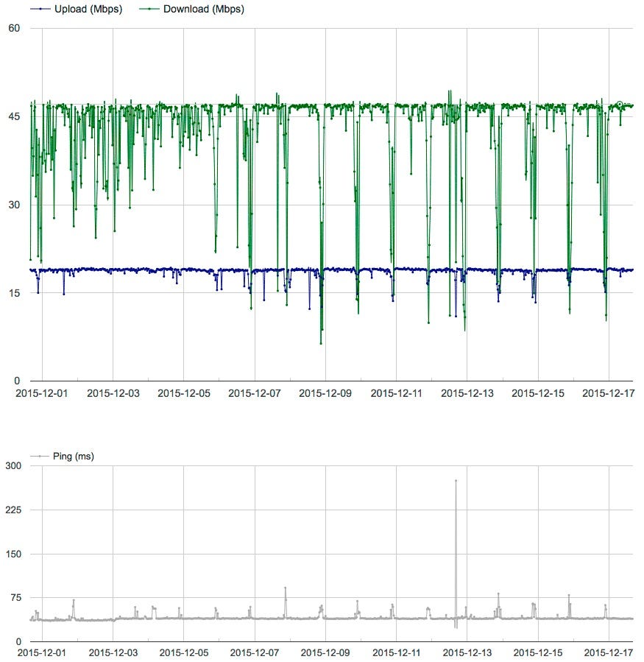Click the 2015-12-15 label on the ping chart
Viewport: 644px width, 662px height.
pos(538,652)
